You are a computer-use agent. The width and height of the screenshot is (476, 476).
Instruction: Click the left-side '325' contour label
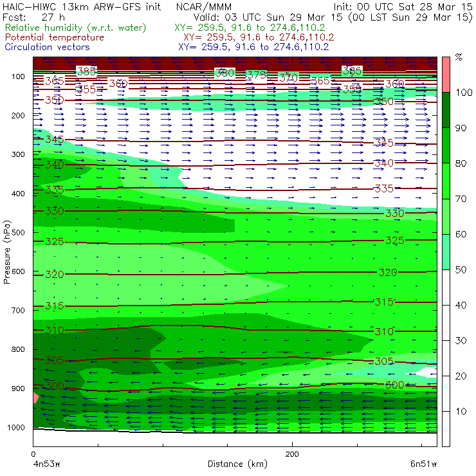click(x=55, y=242)
